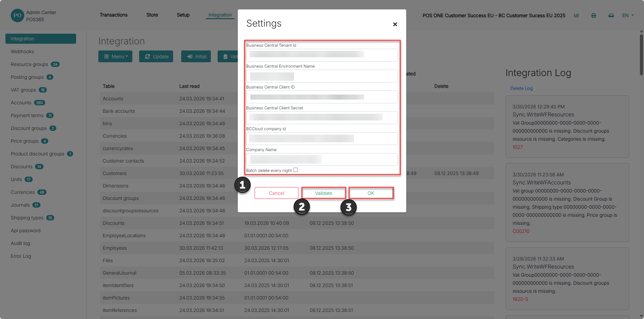Viewport: 644px width, 319px height.
Task: Open the Transactions menu
Action: click(114, 15)
